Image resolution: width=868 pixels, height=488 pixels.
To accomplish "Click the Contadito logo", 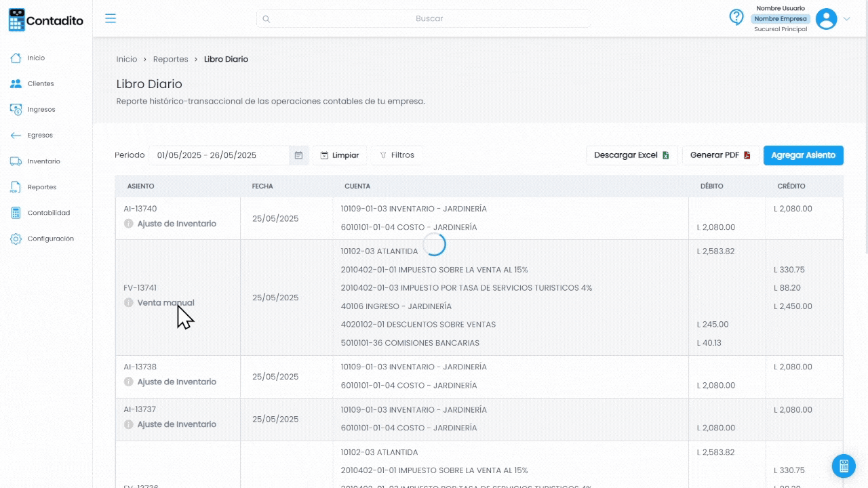I will pos(46,20).
